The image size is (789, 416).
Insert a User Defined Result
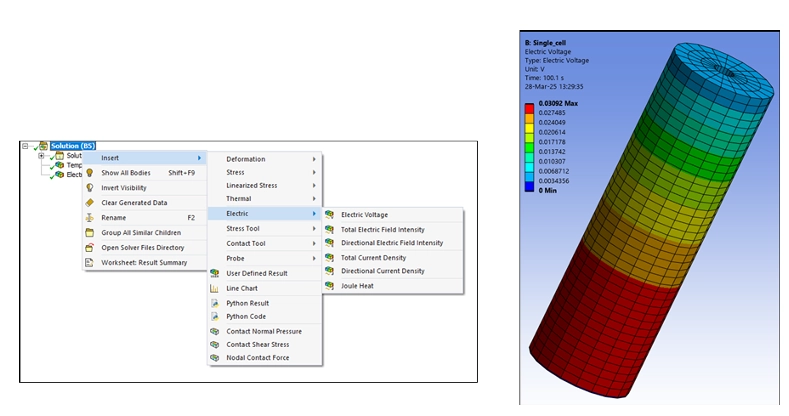pos(257,273)
